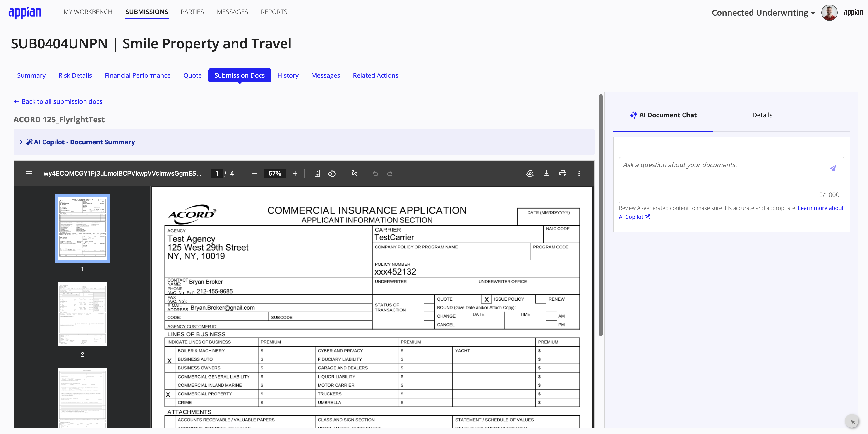Open the Financial Performance tab
868x434 pixels.
coord(137,75)
